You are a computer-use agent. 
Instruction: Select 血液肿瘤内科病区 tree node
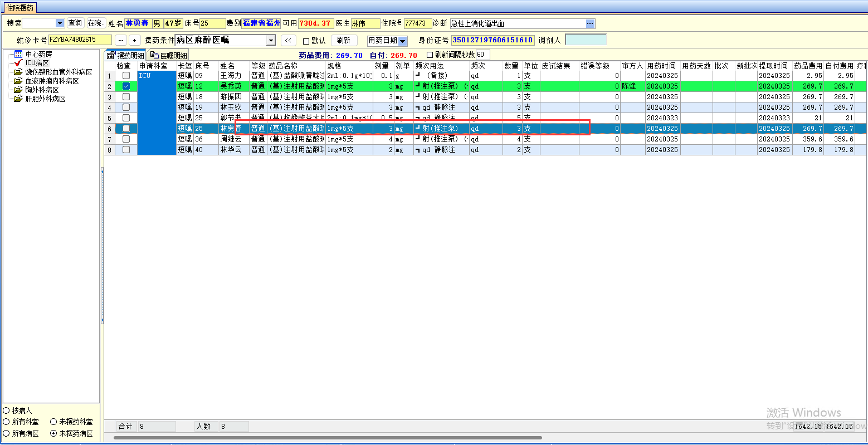click(x=52, y=81)
